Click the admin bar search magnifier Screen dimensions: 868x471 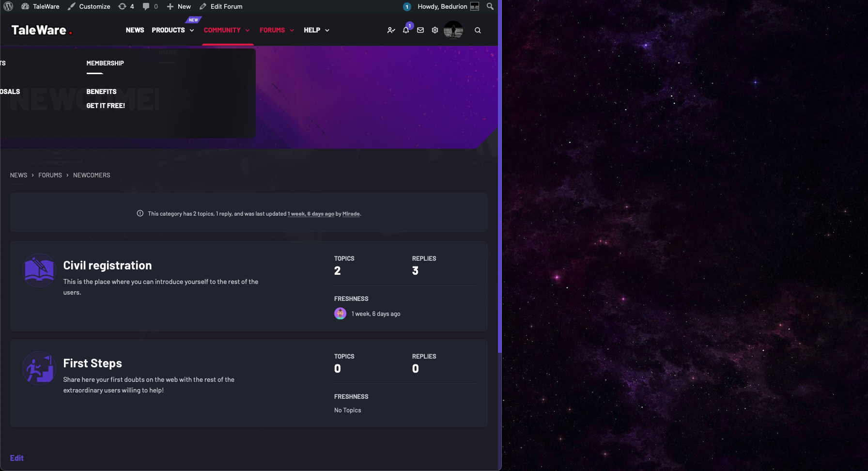pyautogui.click(x=490, y=6)
